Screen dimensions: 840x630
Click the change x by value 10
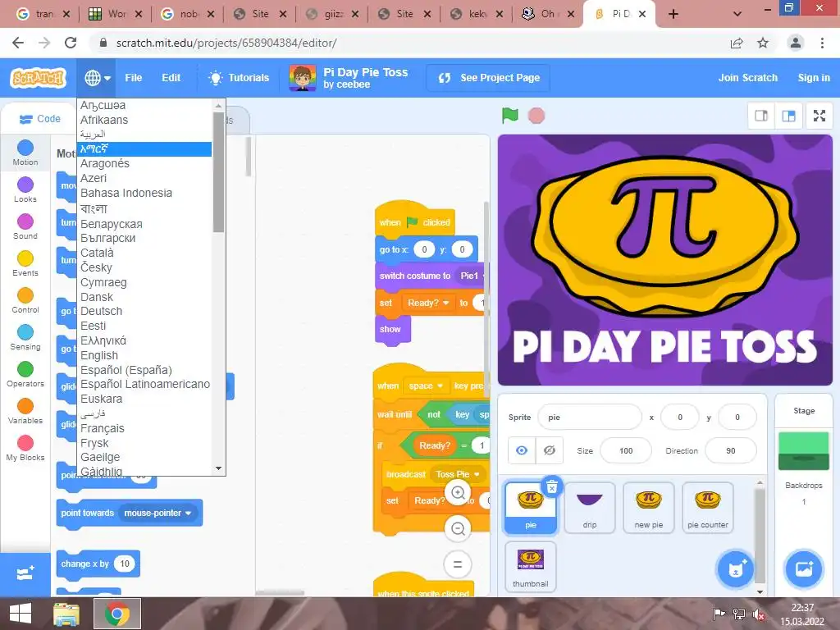click(x=125, y=564)
